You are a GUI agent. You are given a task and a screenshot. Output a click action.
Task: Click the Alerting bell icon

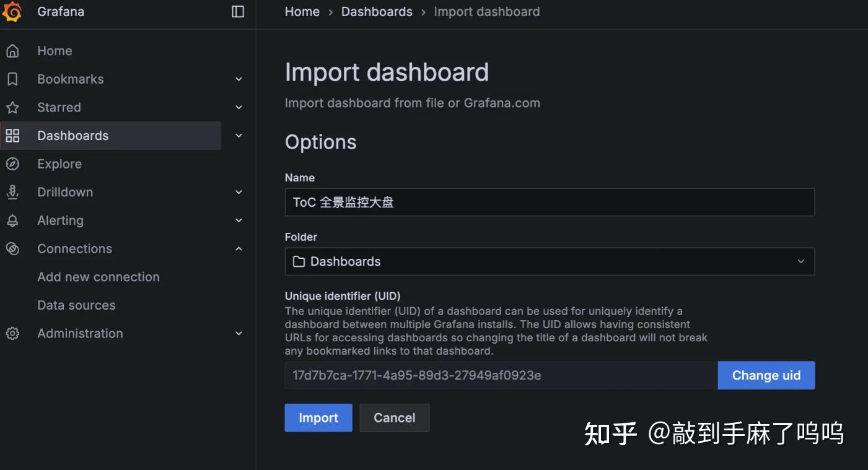point(12,220)
